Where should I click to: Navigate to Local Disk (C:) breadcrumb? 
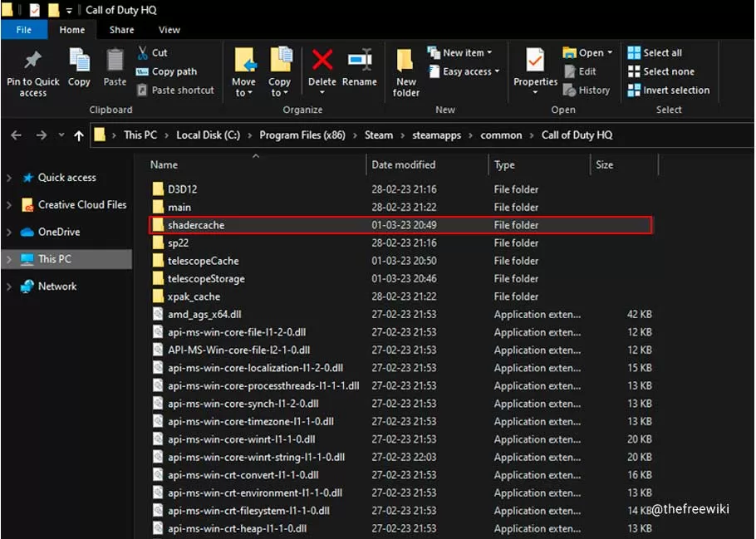(208, 135)
